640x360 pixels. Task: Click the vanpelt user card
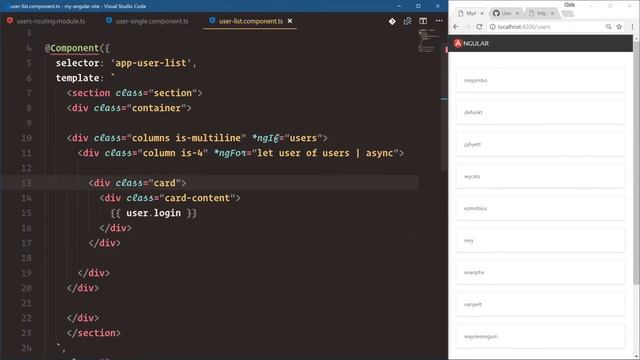[x=540, y=304]
